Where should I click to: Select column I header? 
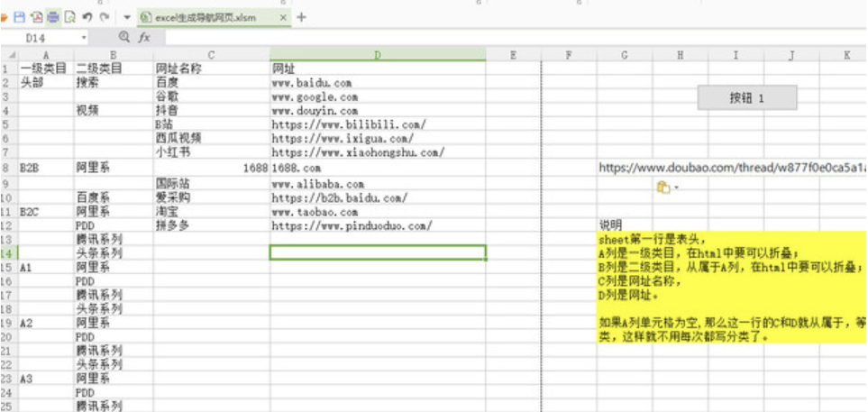(x=736, y=55)
